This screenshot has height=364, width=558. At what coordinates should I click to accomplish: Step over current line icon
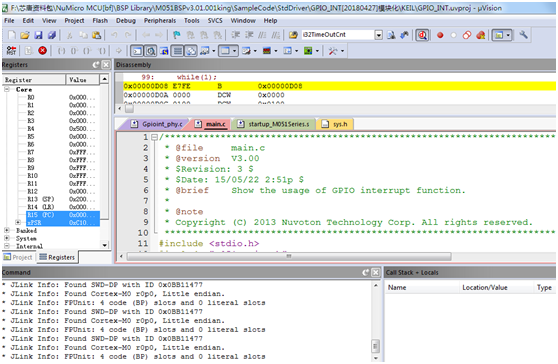click(x=74, y=51)
